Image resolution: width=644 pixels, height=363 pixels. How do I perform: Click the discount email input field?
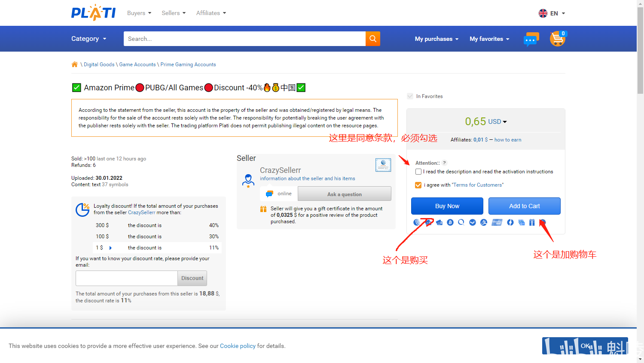coord(127,278)
